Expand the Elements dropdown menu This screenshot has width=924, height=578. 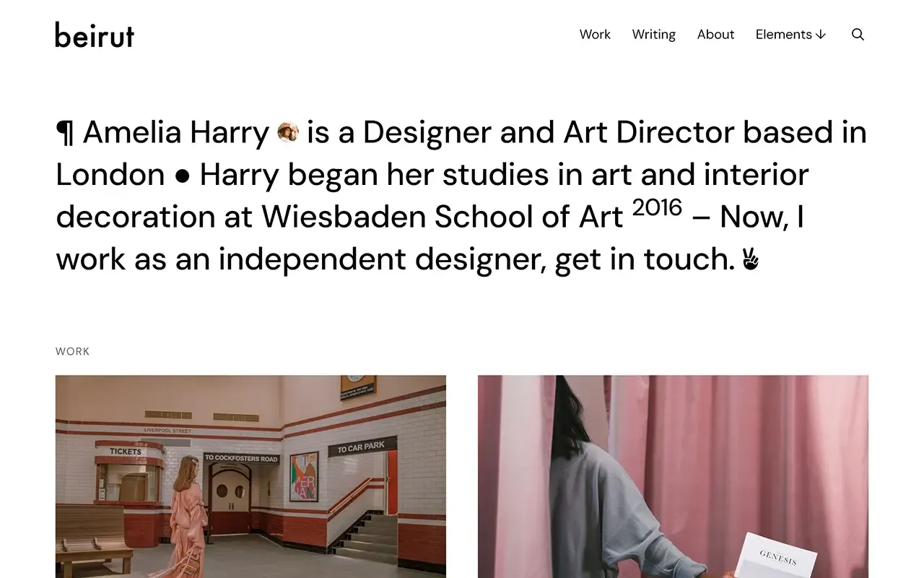click(790, 35)
